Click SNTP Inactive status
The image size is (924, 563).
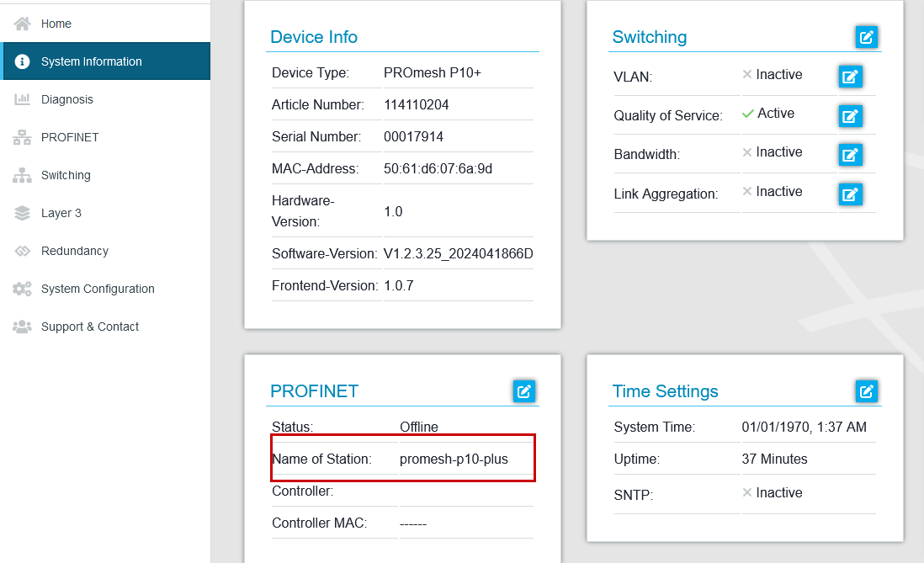[772, 493]
